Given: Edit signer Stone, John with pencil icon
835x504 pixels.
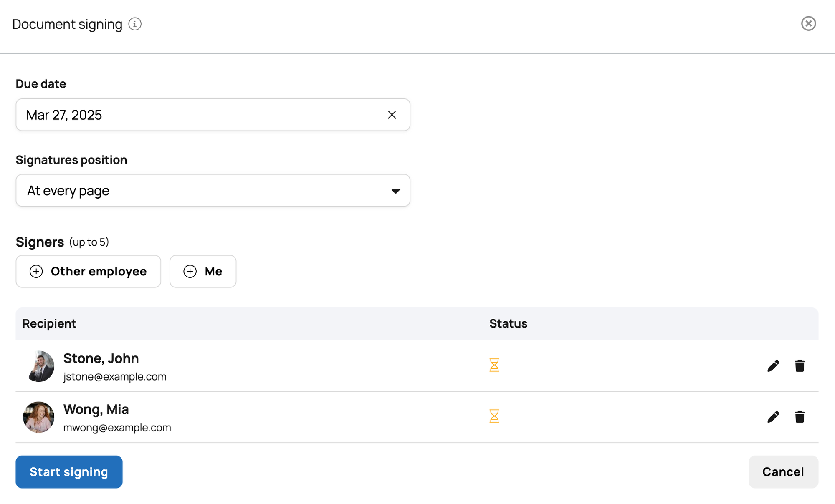Looking at the screenshot, I should (773, 366).
